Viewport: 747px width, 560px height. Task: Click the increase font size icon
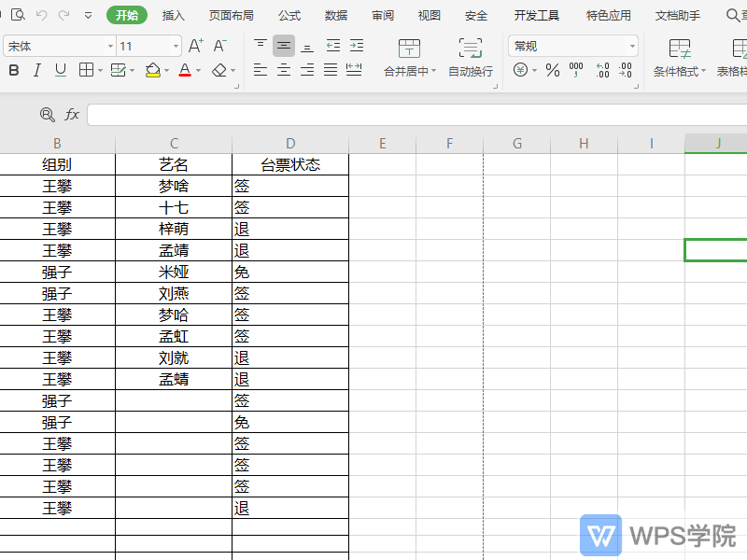click(193, 44)
